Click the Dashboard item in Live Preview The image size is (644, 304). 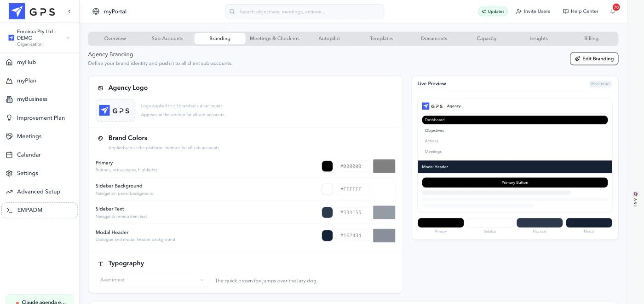pos(515,120)
